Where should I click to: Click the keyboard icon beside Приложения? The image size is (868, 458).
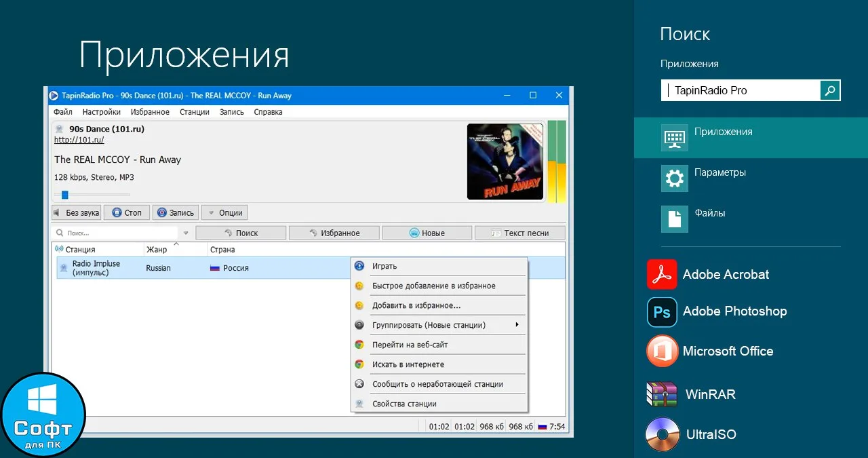(674, 138)
